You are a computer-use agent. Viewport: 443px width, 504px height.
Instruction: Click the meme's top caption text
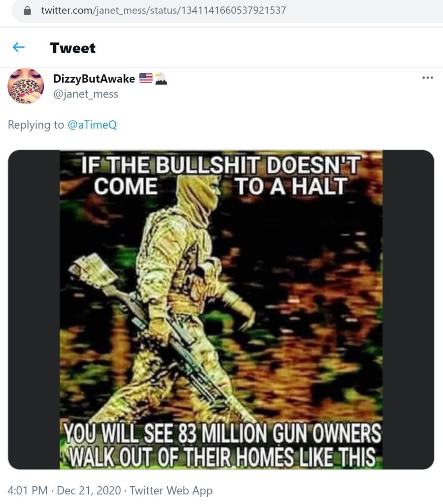(221, 176)
